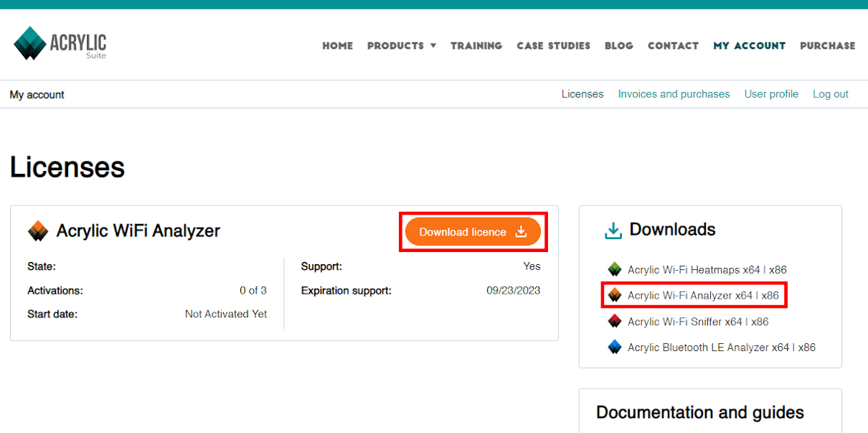Screen dimensions: 868x433
Task: Click the Downloads panel heading
Action: coord(673,230)
